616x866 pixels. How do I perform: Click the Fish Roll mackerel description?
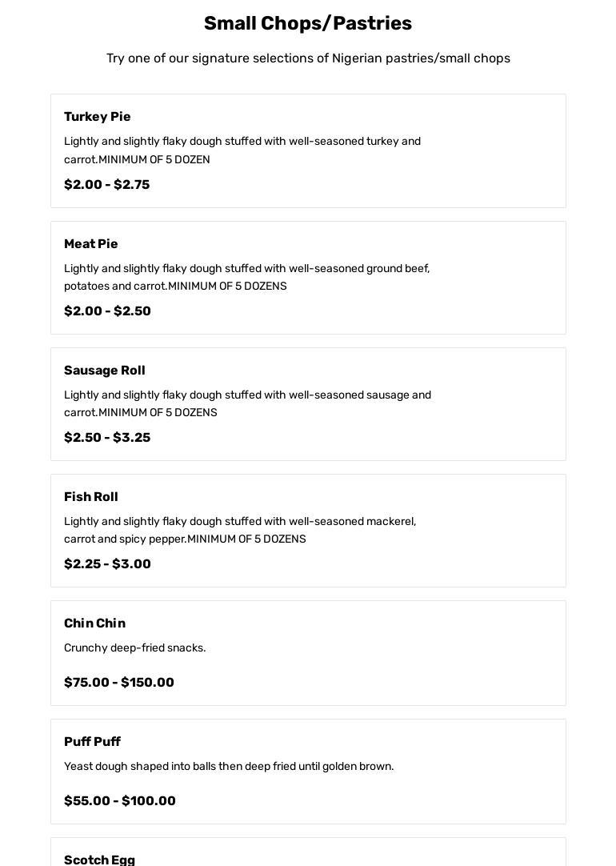tap(240, 530)
